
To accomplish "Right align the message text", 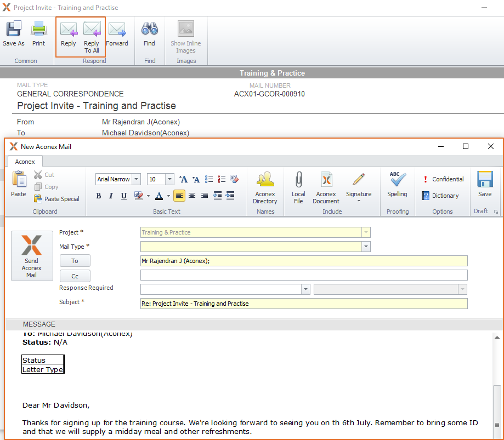I will pyautogui.click(x=205, y=195).
